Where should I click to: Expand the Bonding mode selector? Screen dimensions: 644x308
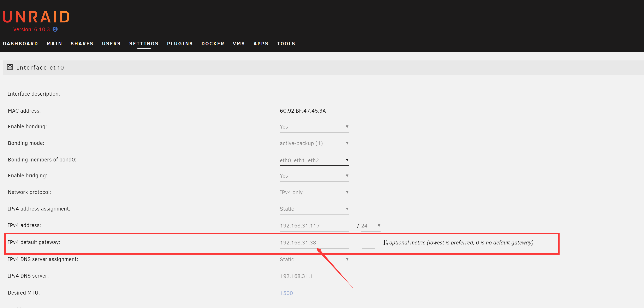(x=314, y=143)
